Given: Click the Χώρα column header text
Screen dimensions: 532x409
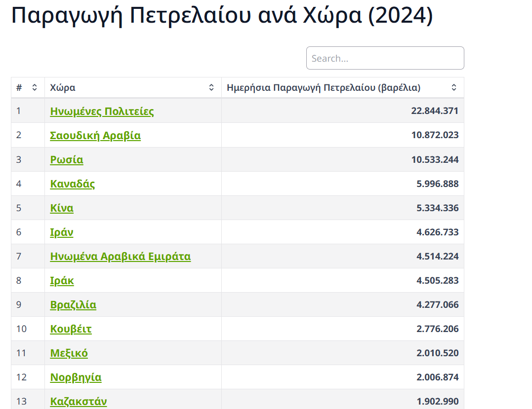Looking at the screenshot, I should pos(63,88).
